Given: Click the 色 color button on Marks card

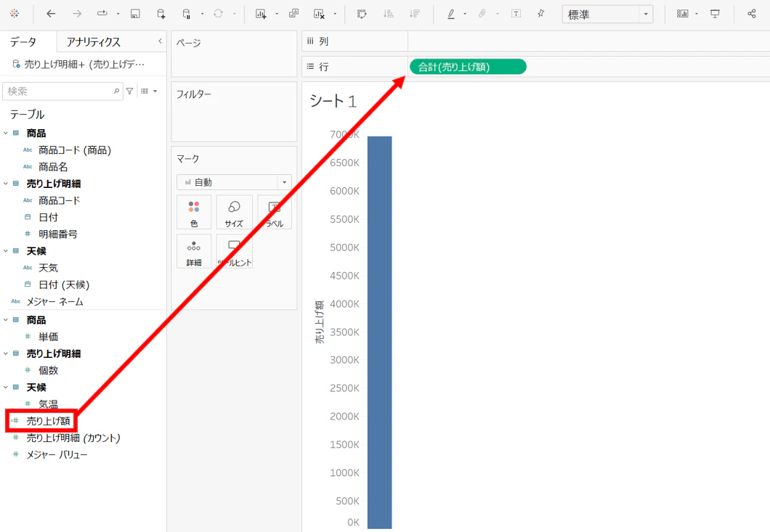Looking at the screenshot, I should (194, 212).
